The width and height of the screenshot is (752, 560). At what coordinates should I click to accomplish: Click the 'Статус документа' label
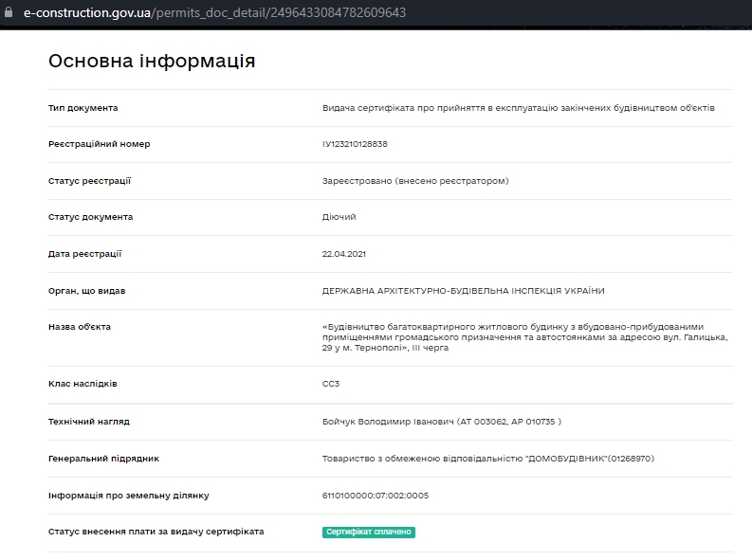tap(91, 217)
